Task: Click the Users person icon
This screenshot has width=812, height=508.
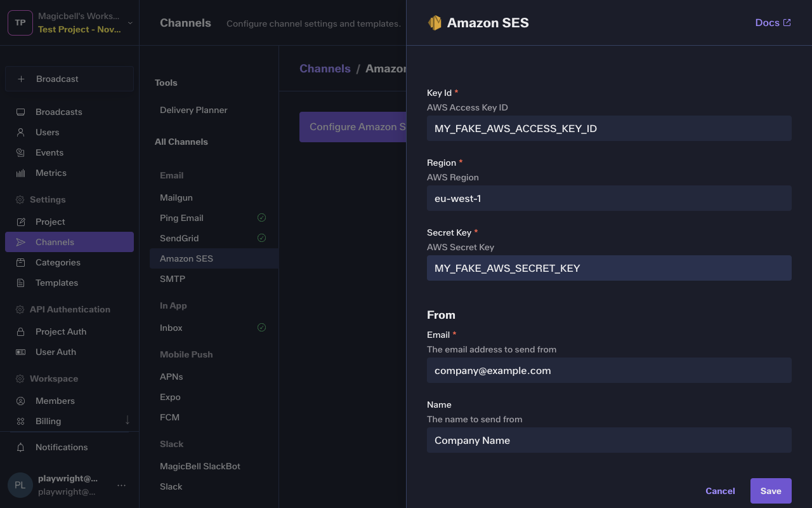Action: pos(20,132)
